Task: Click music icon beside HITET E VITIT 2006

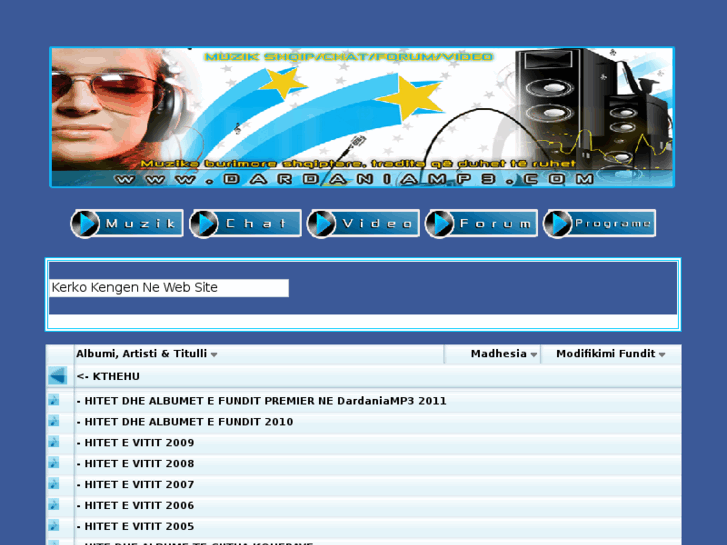Action: (x=54, y=504)
